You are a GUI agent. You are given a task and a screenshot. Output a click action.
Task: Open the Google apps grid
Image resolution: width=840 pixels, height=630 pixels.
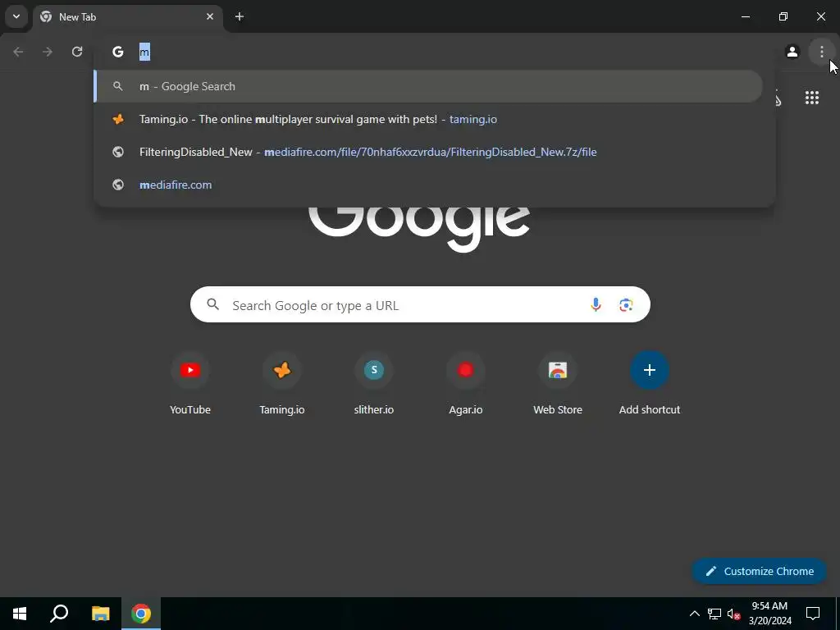coord(811,98)
